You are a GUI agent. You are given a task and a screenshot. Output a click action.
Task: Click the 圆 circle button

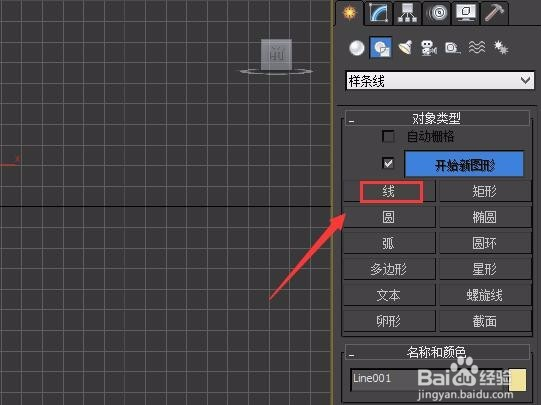point(389,217)
